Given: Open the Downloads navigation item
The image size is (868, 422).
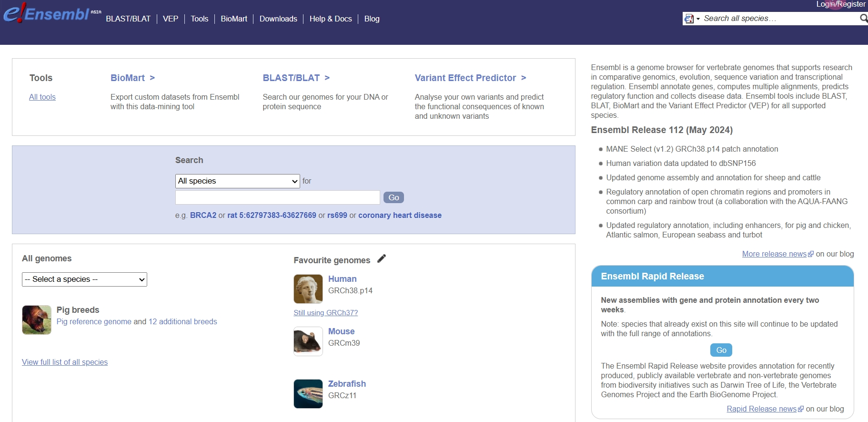Looking at the screenshot, I should (x=278, y=19).
